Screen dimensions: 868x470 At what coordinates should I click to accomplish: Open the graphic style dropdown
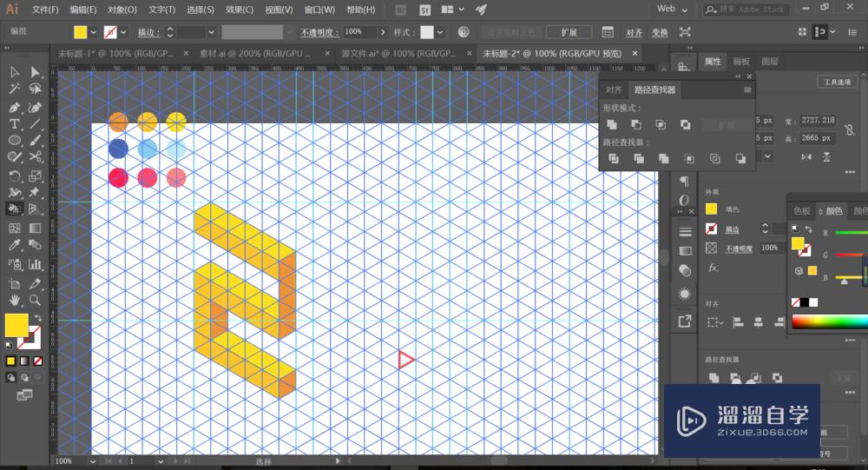point(439,32)
